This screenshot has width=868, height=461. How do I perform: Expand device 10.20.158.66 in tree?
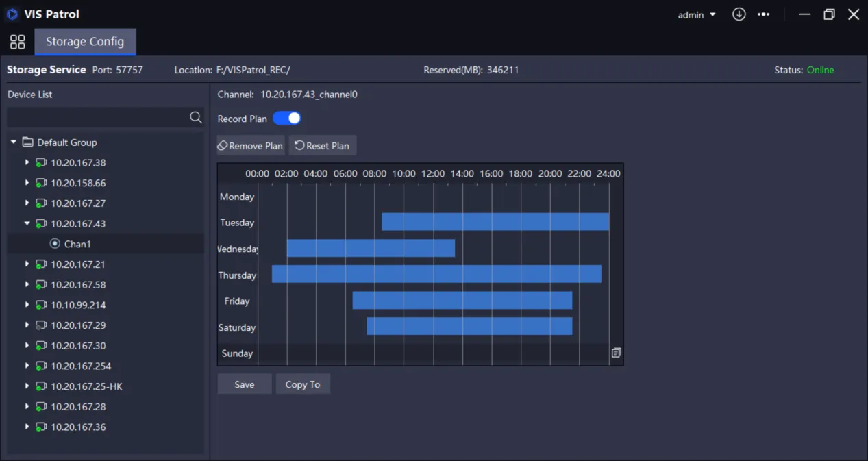(27, 183)
